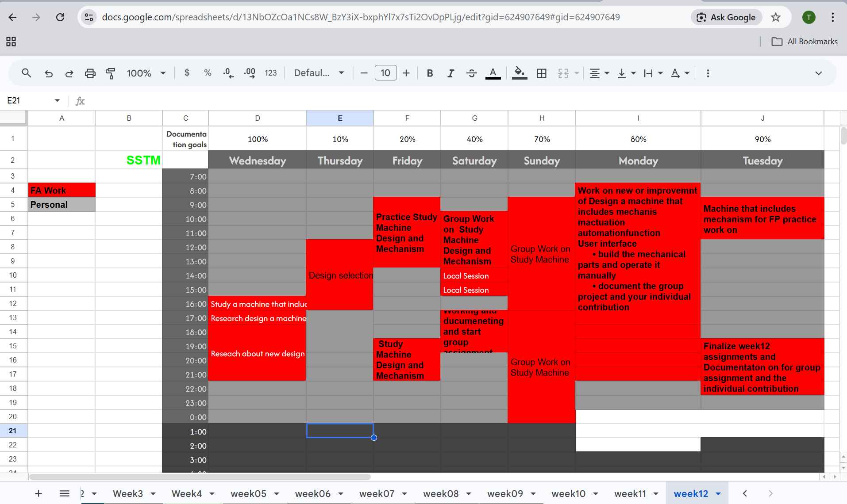Click the merge cells icon

[563, 73]
